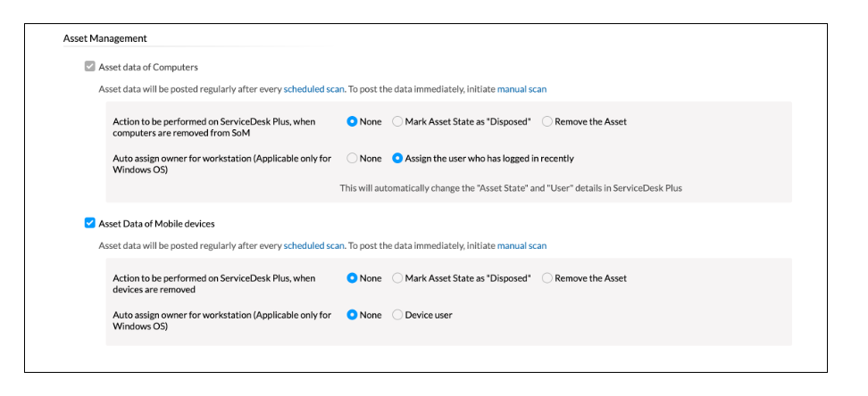Toggle the Asset data of Computers checkbox

(x=90, y=67)
